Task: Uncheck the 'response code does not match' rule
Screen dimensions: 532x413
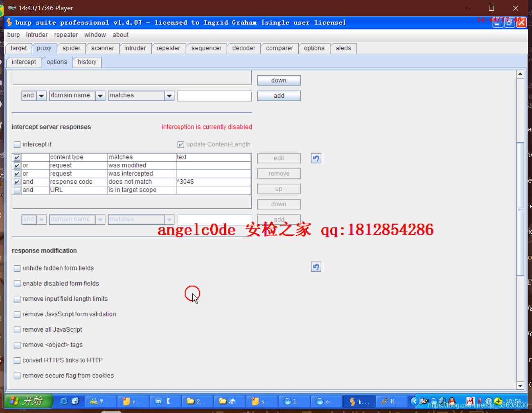Action: pyautogui.click(x=17, y=182)
